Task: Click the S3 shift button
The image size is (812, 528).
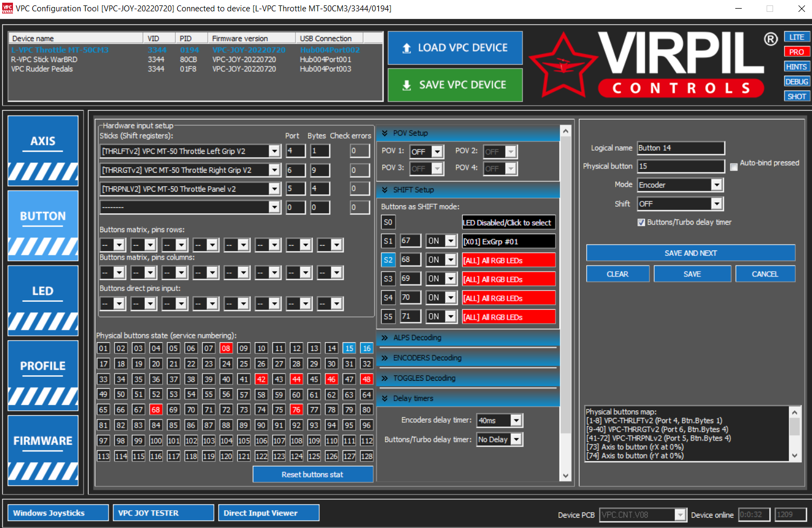Action: pos(388,279)
